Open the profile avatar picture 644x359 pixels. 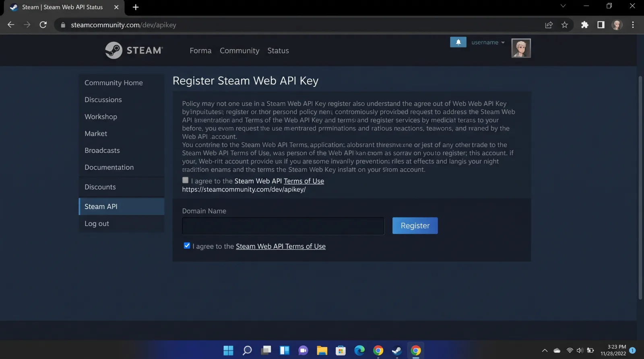click(x=521, y=48)
